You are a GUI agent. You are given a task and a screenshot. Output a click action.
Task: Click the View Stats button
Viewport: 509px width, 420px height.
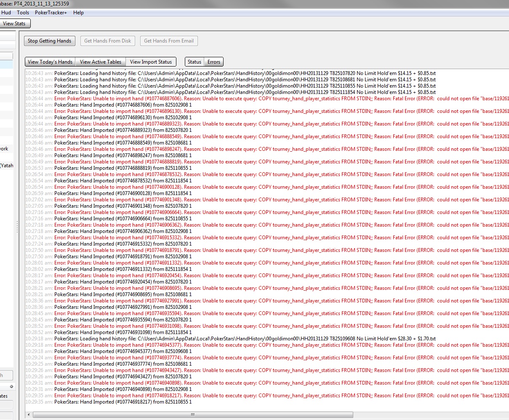click(x=15, y=24)
